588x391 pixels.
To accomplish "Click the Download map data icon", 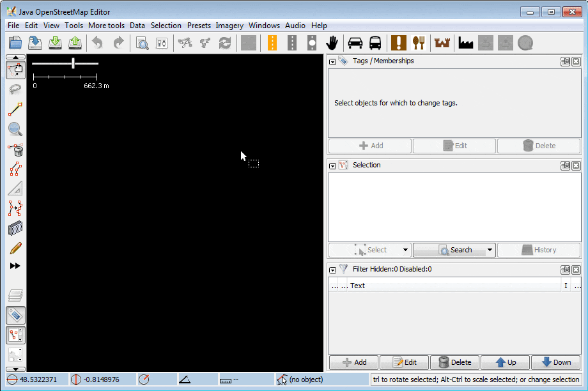I will [x=56, y=43].
